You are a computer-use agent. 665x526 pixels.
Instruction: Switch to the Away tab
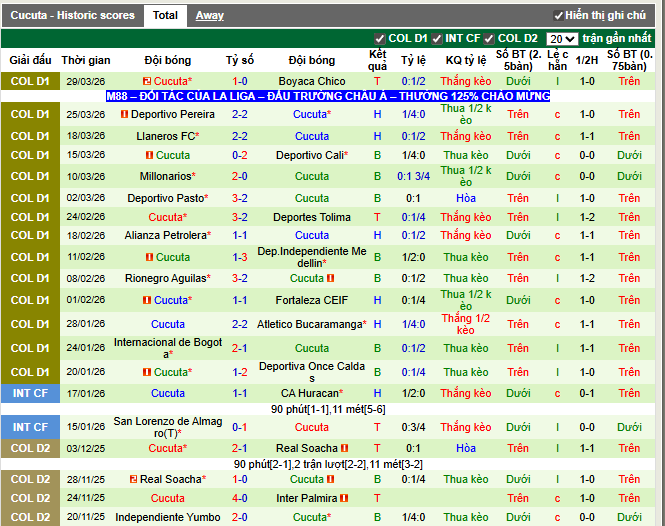209,16
